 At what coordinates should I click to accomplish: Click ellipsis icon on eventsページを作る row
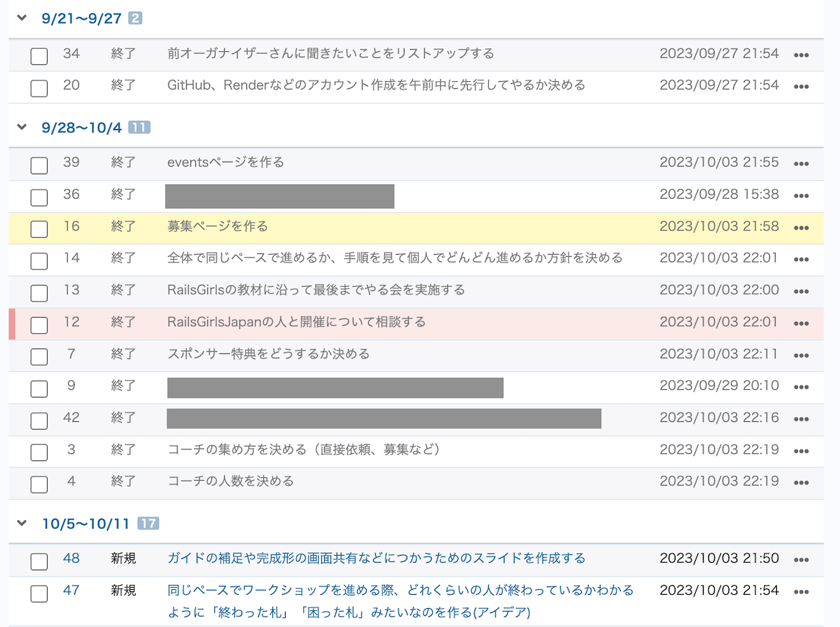tap(801, 164)
